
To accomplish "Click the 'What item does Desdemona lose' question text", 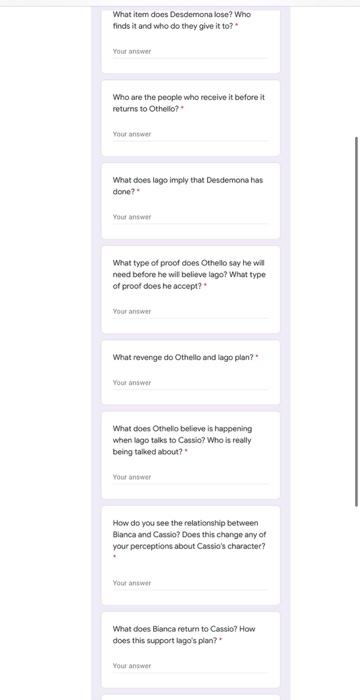I will click(182, 20).
